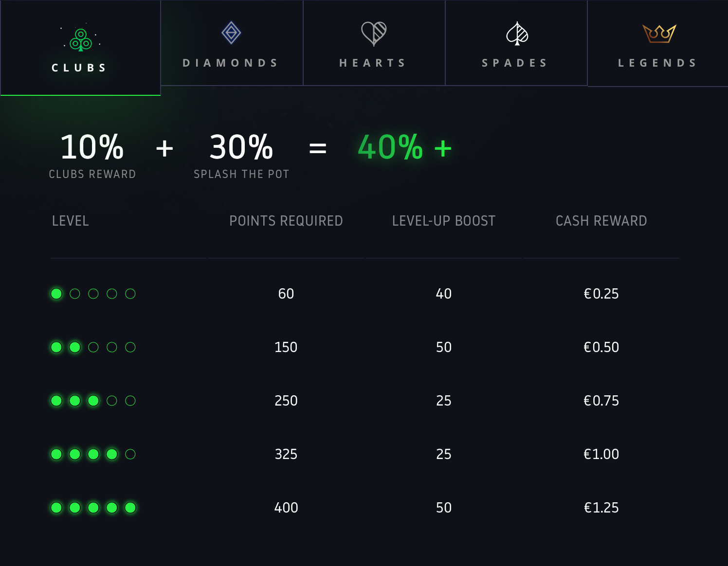Click the €1.25 cash reward value
Image resolution: width=728 pixels, height=566 pixels.
(601, 508)
